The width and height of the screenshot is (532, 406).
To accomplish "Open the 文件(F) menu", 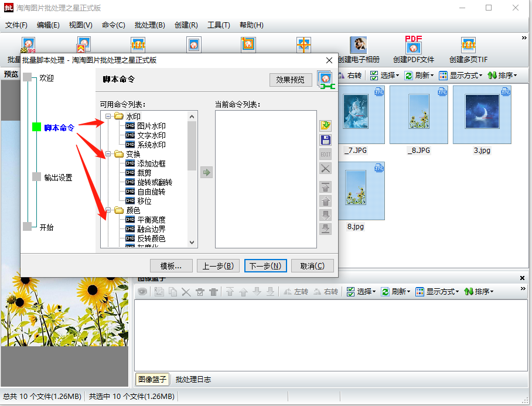I will point(16,25).
